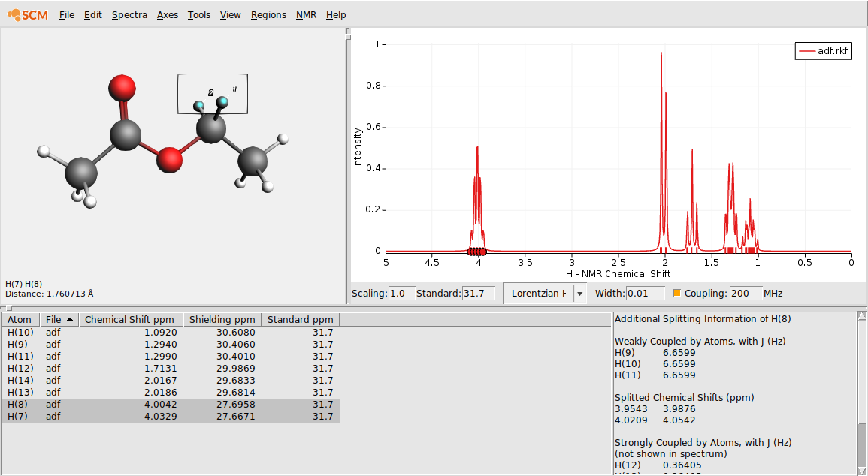
Task: Select the H(12) atom row
Action: click(171, 368)
